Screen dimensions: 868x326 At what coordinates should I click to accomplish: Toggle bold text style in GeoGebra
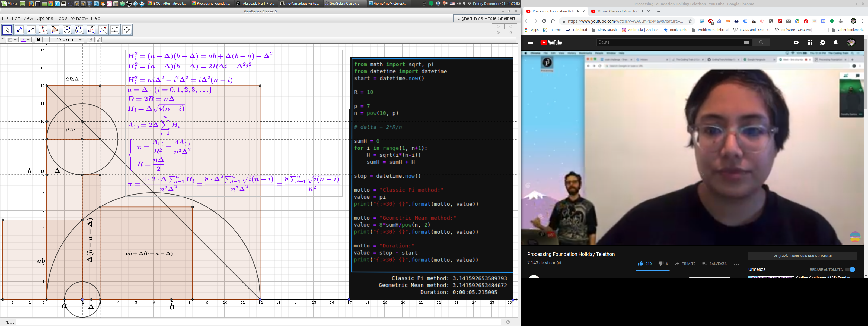pos(39,40)
